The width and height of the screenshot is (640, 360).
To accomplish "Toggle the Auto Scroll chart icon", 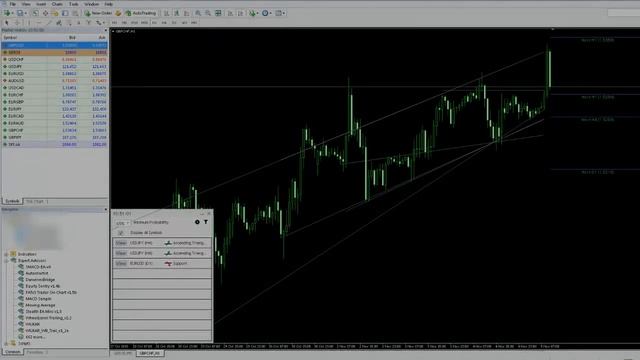I will click(230, 13).
